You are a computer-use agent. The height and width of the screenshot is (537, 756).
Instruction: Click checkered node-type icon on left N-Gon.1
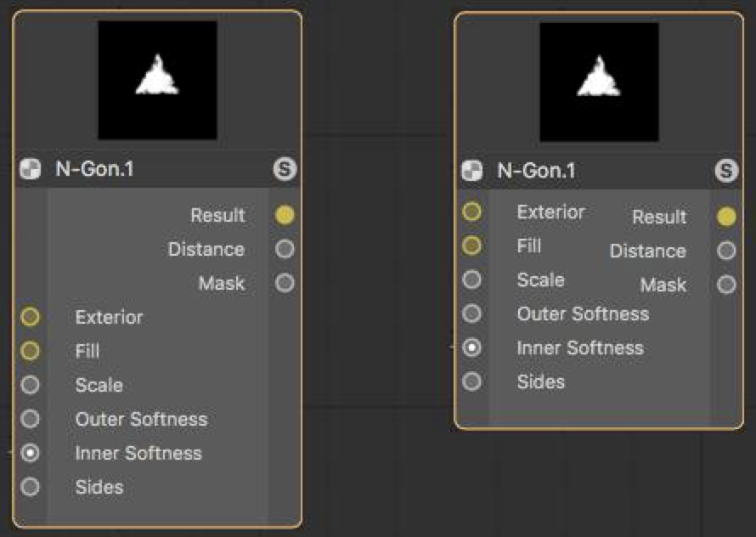point(31,169)
